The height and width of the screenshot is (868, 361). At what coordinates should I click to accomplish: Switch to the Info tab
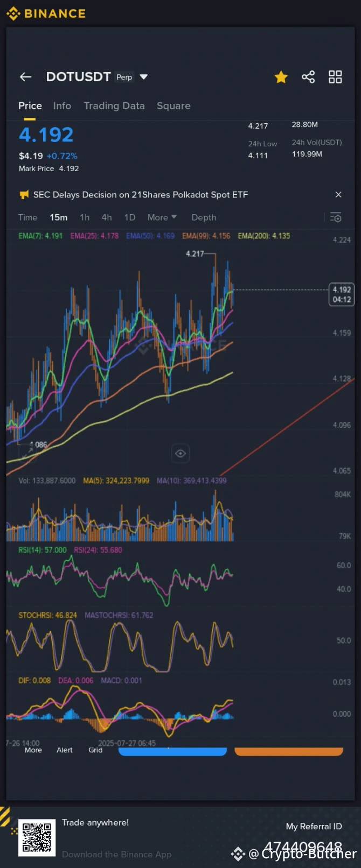62,106
